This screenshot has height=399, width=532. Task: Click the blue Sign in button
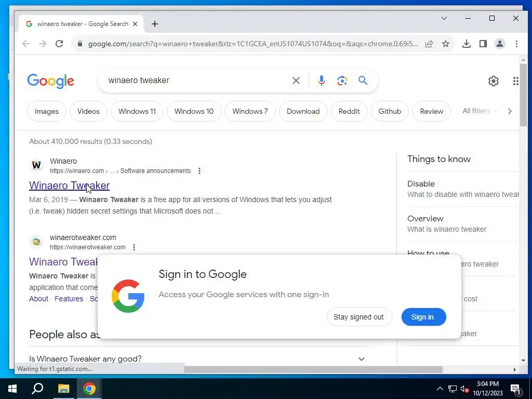[423, 317]
